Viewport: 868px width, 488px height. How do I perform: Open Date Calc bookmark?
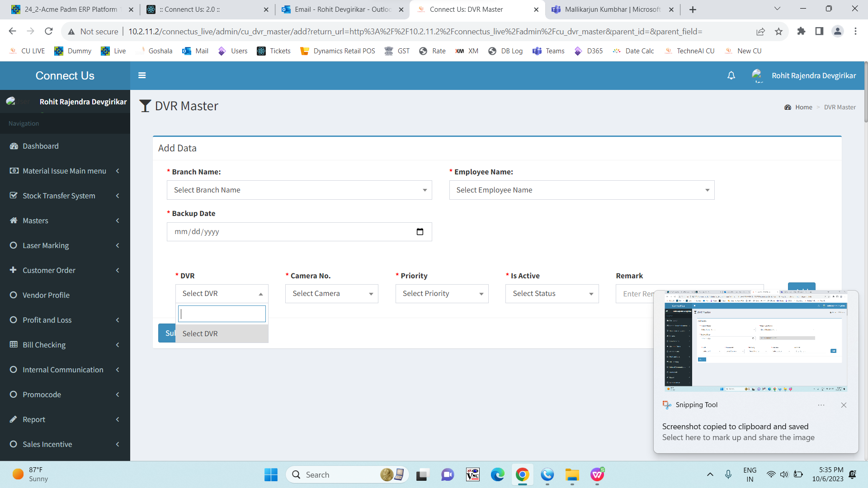tap(633, 51)
